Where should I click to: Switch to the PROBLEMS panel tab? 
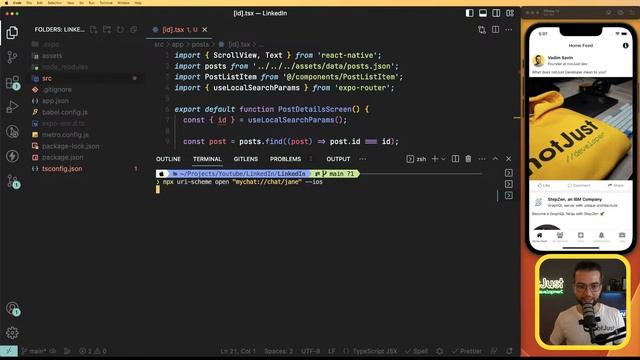pos(285,159)
